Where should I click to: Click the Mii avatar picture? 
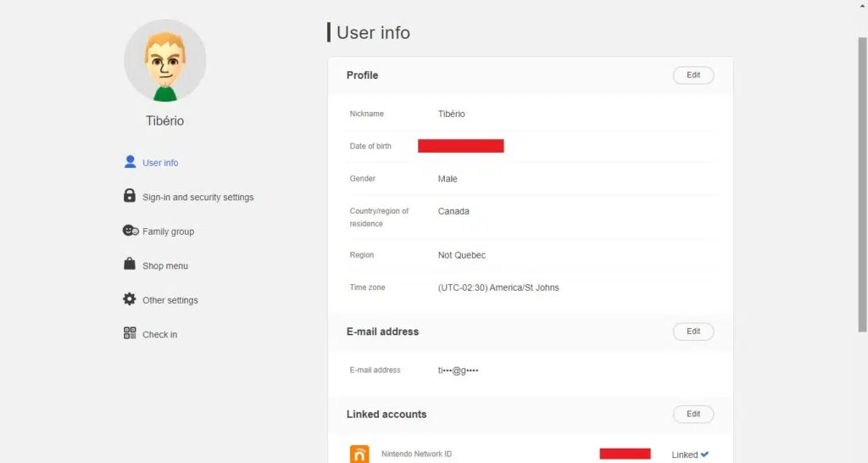pos(165,61)
